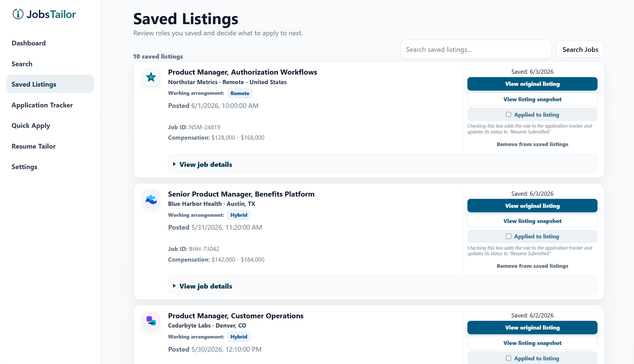Open Dashboard in the sidebar
The width and height of the screenshot is (634, 364).
[x=50, y=43]
